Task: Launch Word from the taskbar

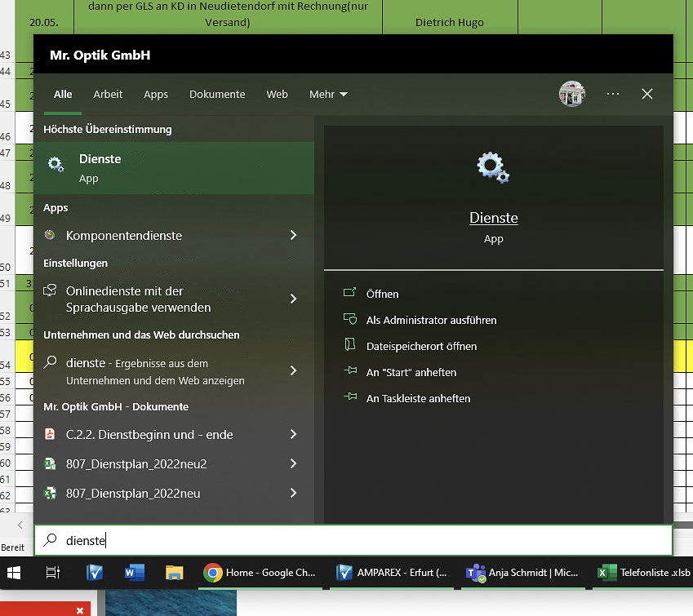Action: click(134, 573)
